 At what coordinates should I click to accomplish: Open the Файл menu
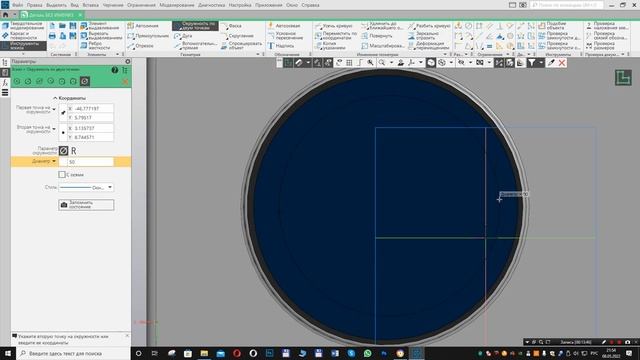[x=17, y=5]
